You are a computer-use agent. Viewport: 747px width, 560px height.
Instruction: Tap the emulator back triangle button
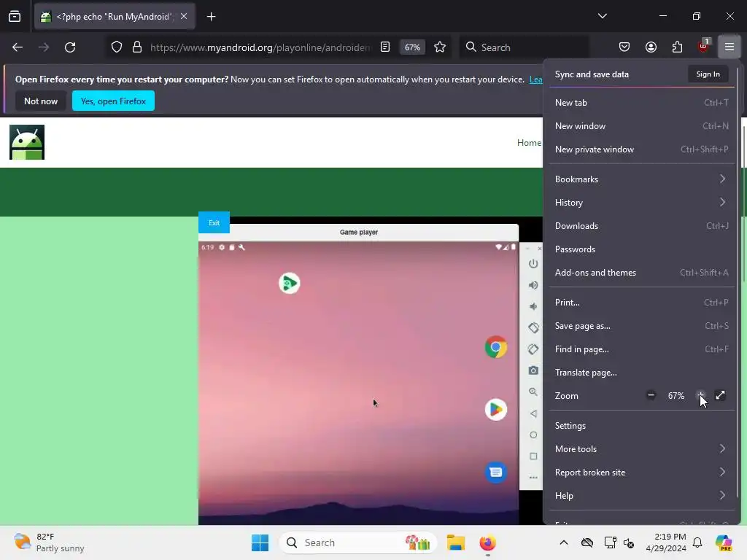point(533,413)
